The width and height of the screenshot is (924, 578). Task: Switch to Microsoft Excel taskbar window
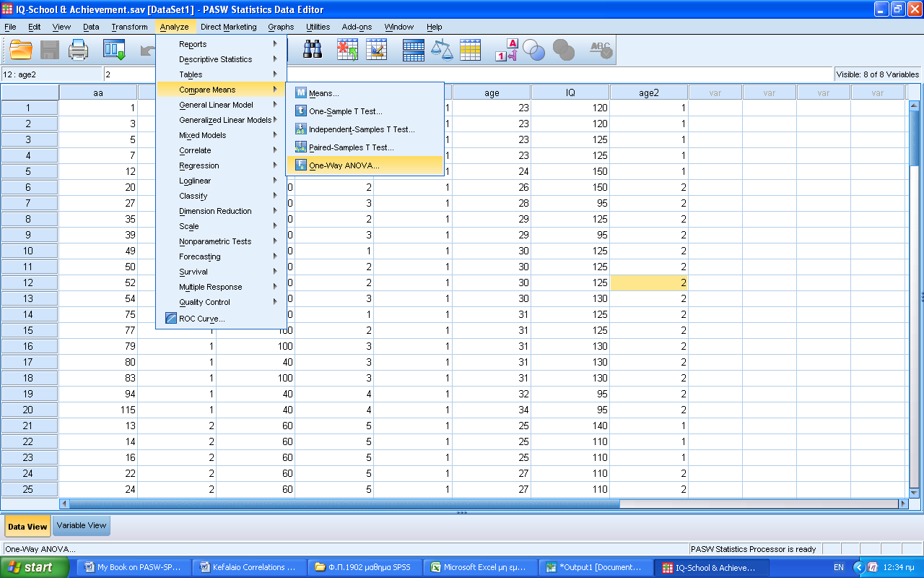(x=481, y=567)
